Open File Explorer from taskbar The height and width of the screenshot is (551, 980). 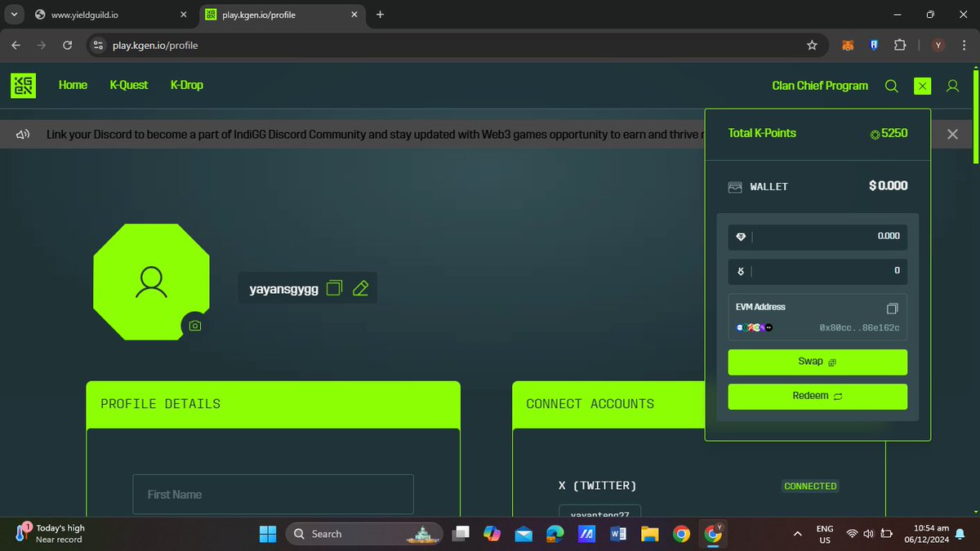(650, 534)
